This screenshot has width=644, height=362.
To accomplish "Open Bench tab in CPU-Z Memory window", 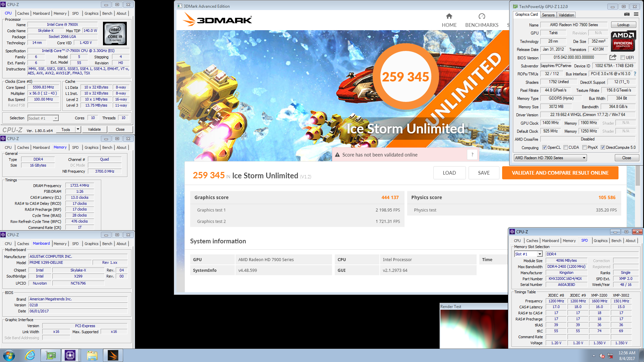I will click(107, 147).
